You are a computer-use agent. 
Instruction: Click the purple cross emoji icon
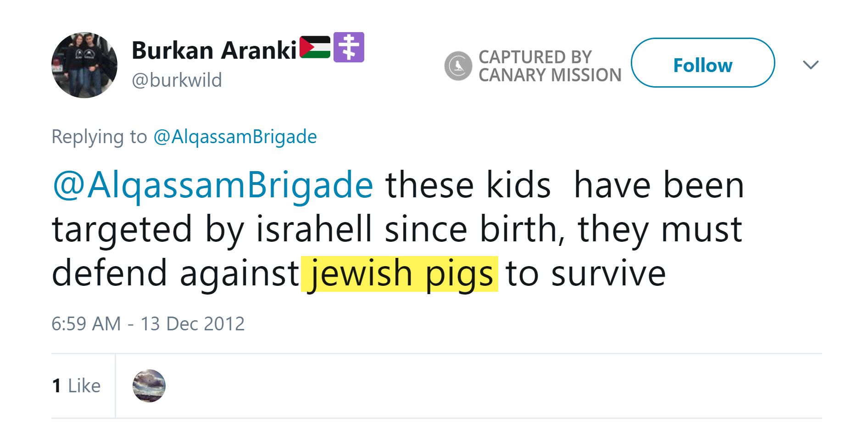[x=349, y=47]
